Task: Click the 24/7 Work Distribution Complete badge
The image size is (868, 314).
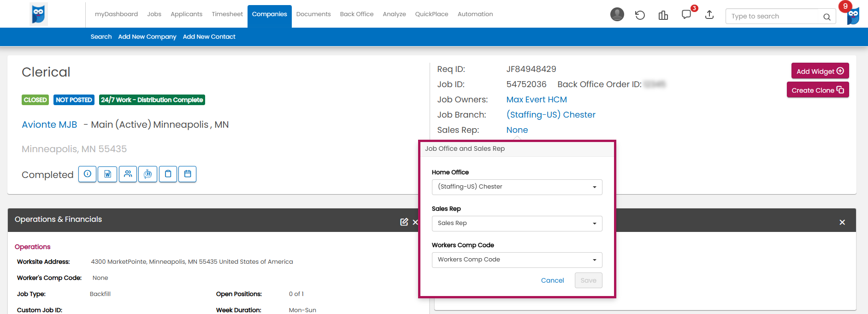Action: coord(152,100)
